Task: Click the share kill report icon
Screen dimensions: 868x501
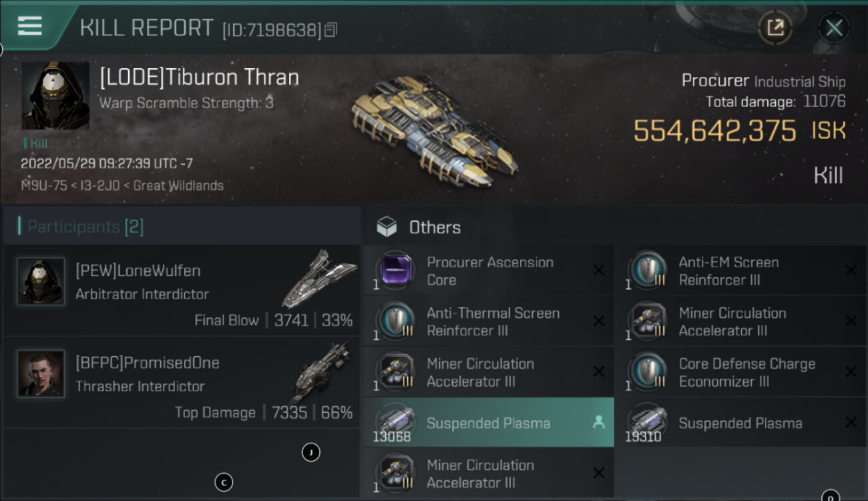Action: pos(775,28)
